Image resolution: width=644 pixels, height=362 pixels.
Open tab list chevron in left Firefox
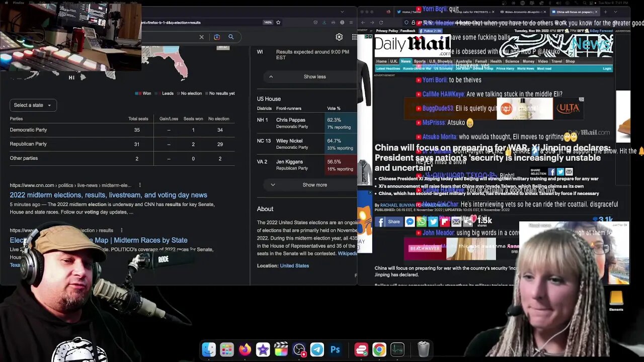[x=342, y=12]
